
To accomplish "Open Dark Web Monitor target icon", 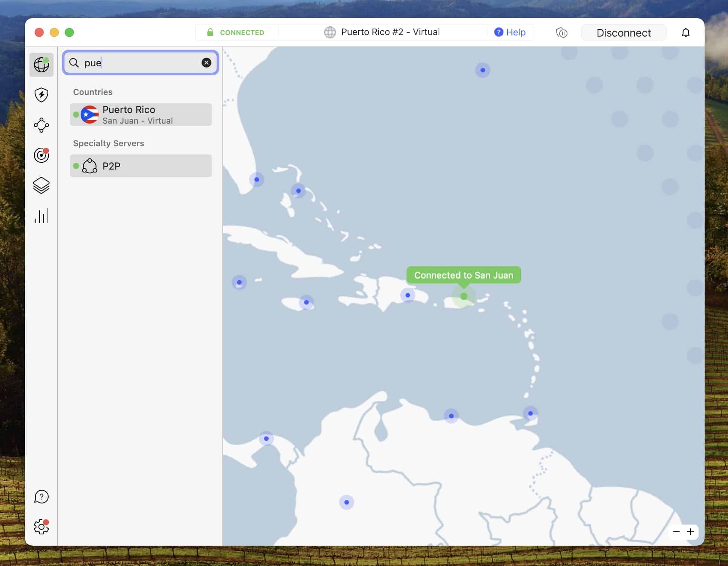I will [x=41, y=155].
